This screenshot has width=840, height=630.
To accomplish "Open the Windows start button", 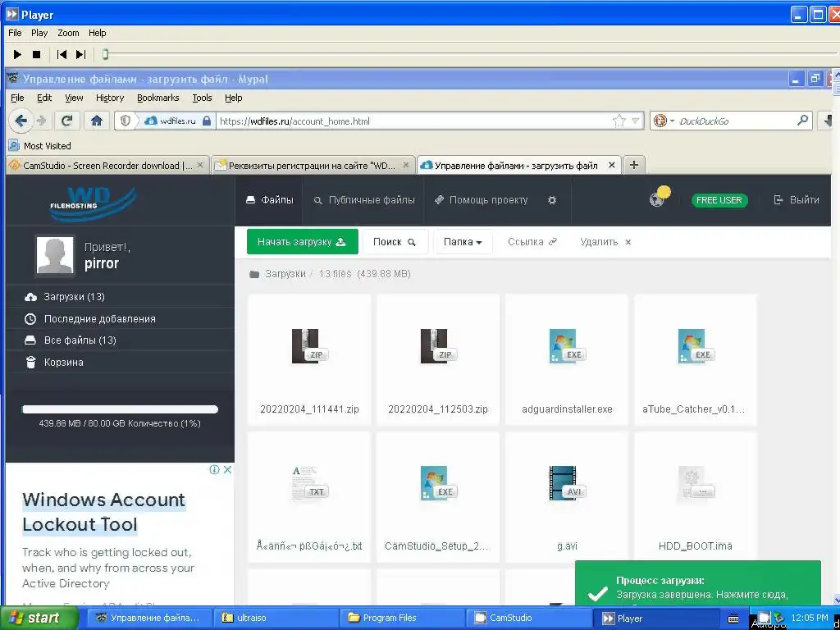I will point(39,619).
